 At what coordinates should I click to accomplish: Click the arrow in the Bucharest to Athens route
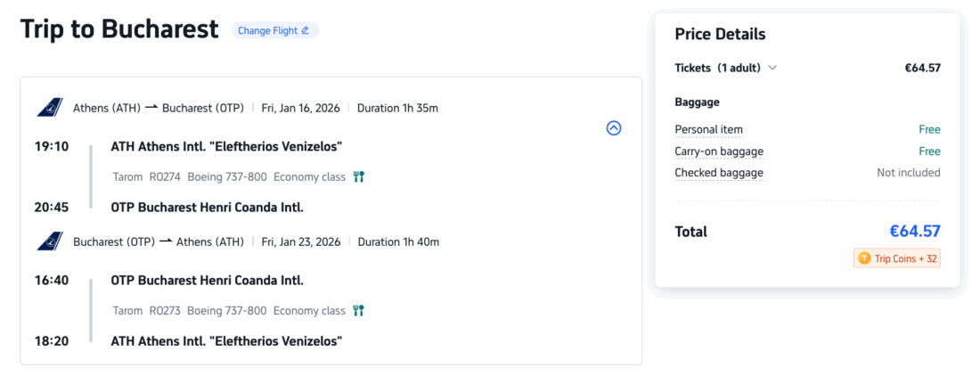pyautogui.click(x=166, y=241)
